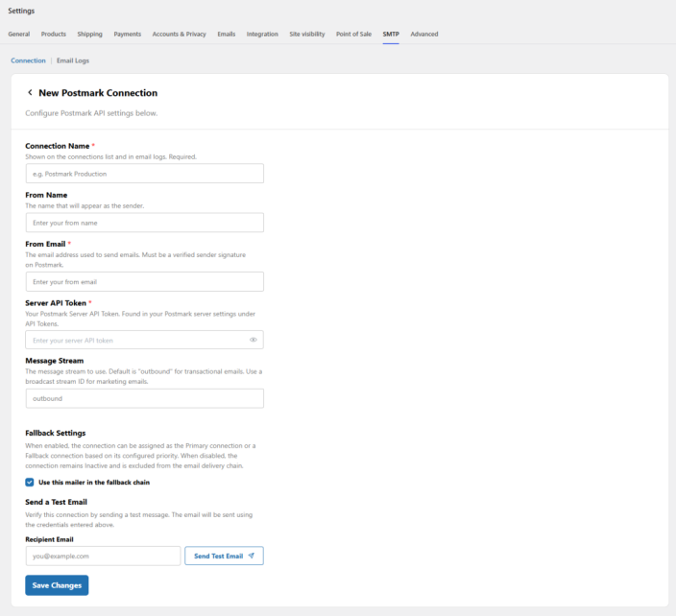Image resolution: width=676 pixels, height=616 pixels.
Task: Open the General settings tab
Action: (19, 34)
